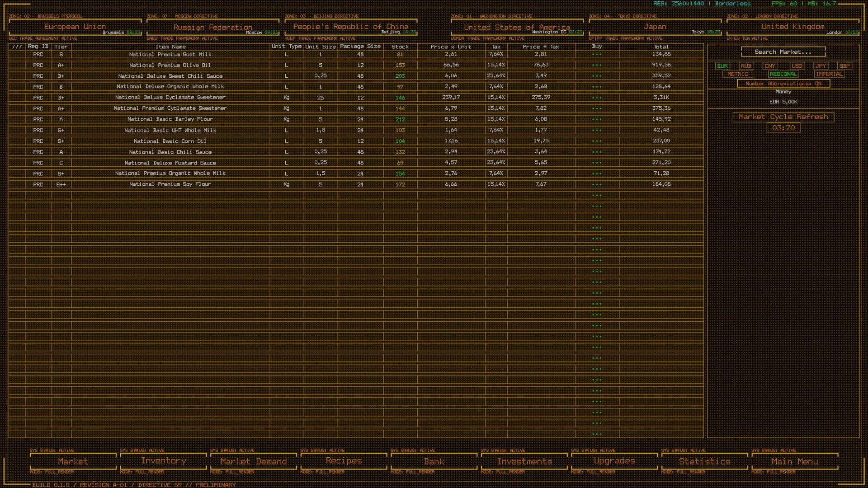Open buy dots for National Deluxe Mustard Sauce
This screenshot has width=868, height=488.
[x=597, y=163]
